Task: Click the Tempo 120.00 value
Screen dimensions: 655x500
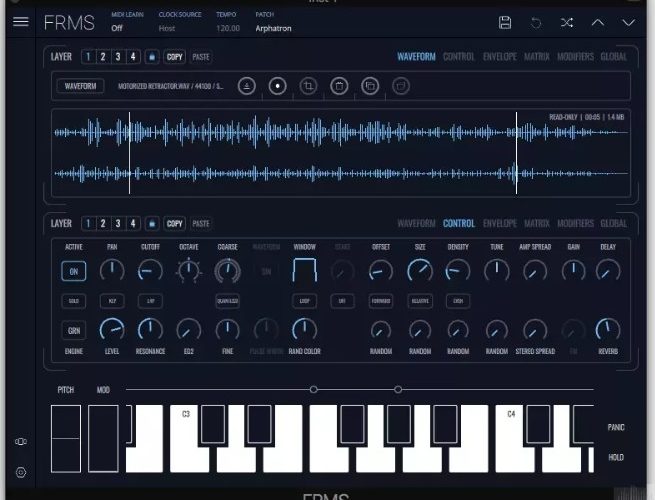Action: (x=228, y=28)
